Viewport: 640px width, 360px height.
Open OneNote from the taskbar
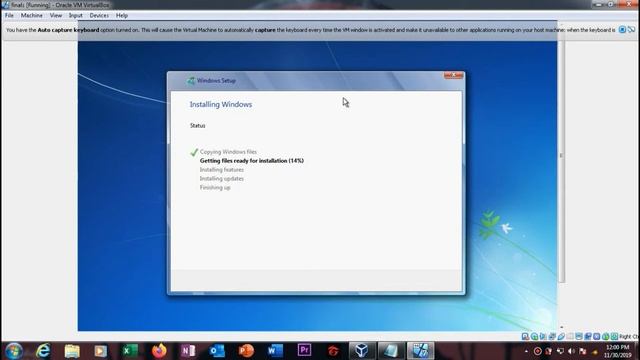pyautogui.click(x=188, y=351)
